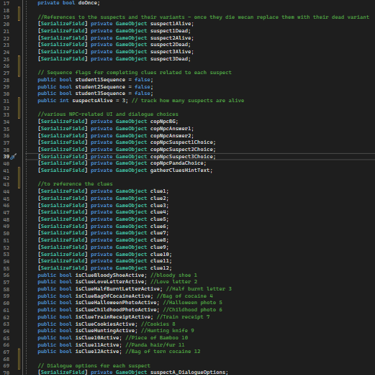Click the '//Train receipt 7' comment
The image size is (375, 375).
coord(183,317)
